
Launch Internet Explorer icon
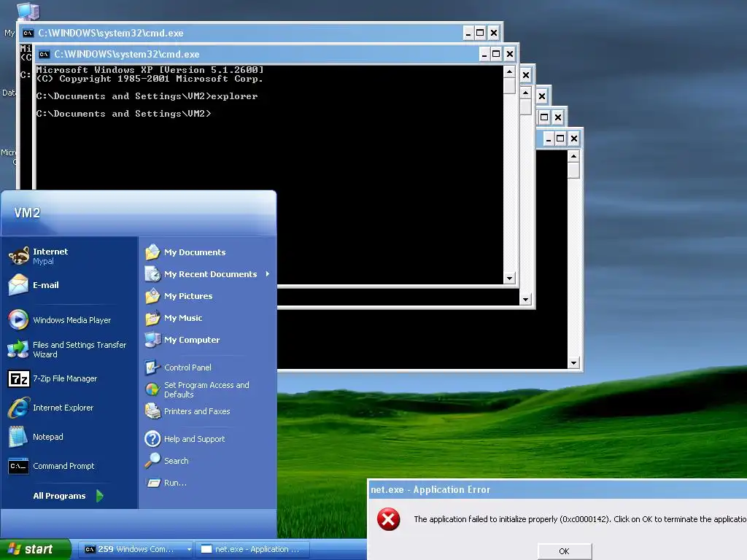(x=18, y=408)
